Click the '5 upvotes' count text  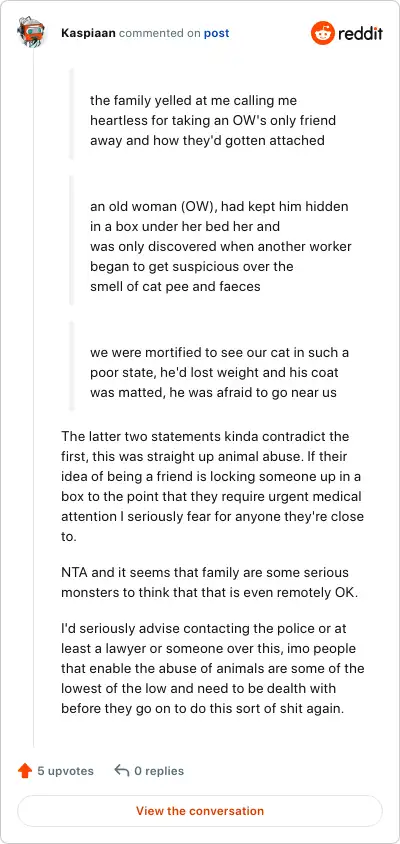coord(65,771)
